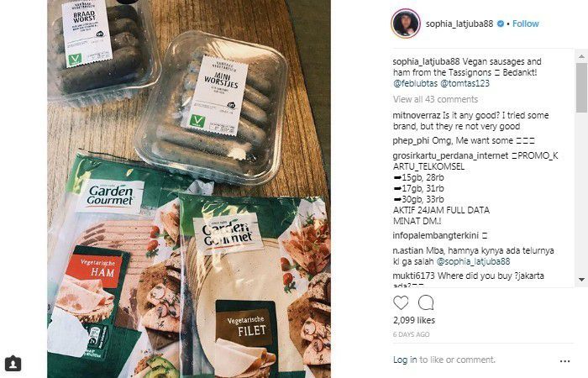Open the 2,099 likes list
The width and height of the screenshot is (588, 378).
pyautogui.click(x=414, y=320)
